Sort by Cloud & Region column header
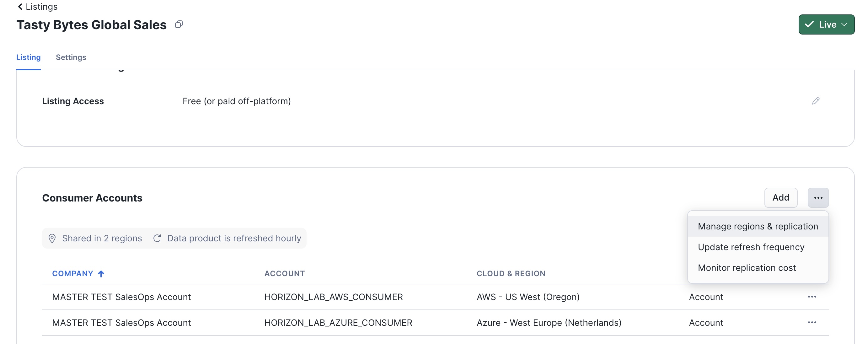 (511, 274)
